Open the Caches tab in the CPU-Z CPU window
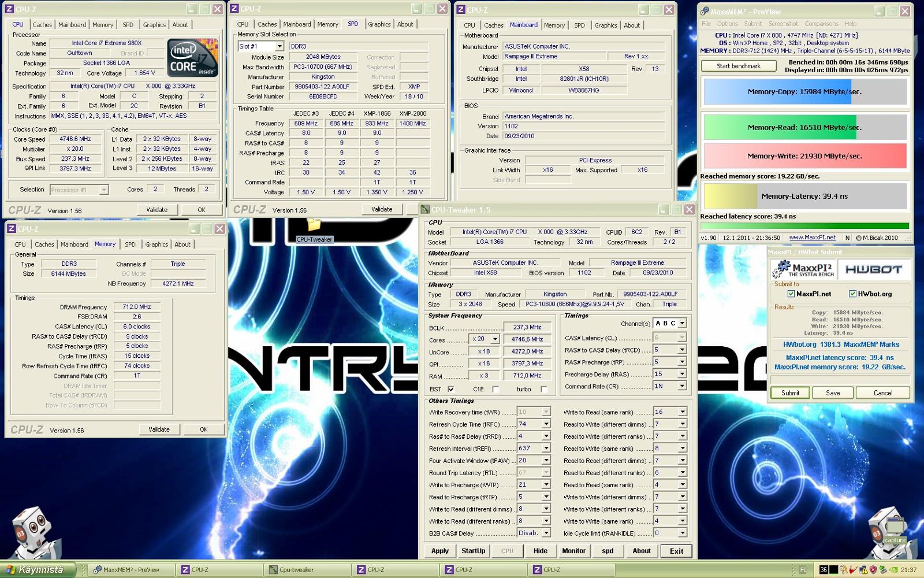Viewport: 924px width, 578px height. (42, 25)
